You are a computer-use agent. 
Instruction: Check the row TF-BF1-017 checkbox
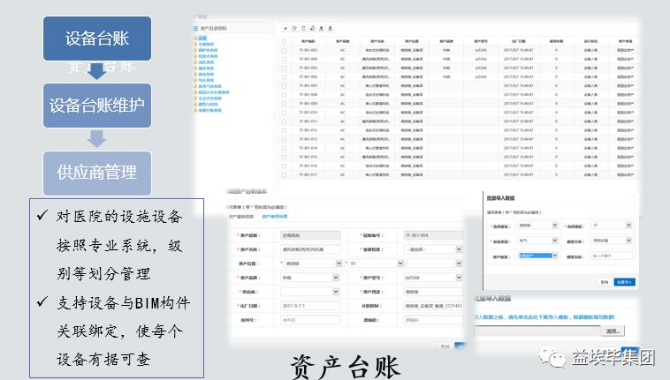point(284,174)
